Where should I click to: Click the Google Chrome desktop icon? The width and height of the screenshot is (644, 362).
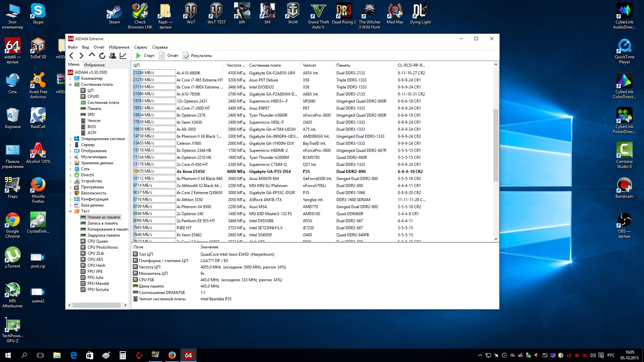click(12, 225)
